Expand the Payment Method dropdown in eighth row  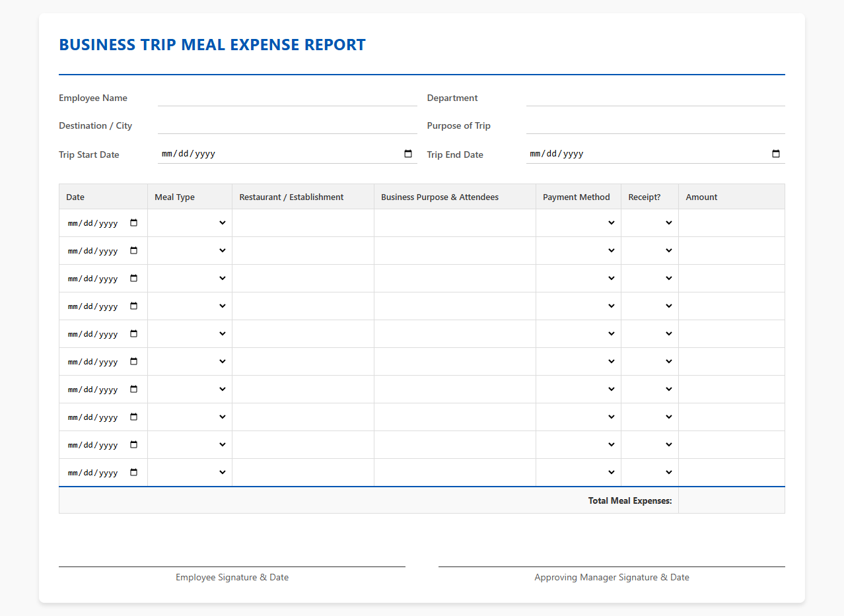click(x=579, y=417)
